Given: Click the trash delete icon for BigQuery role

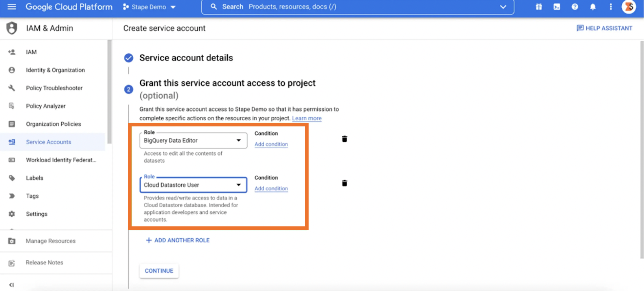Looking at the screenshot, I should (344, 139).
